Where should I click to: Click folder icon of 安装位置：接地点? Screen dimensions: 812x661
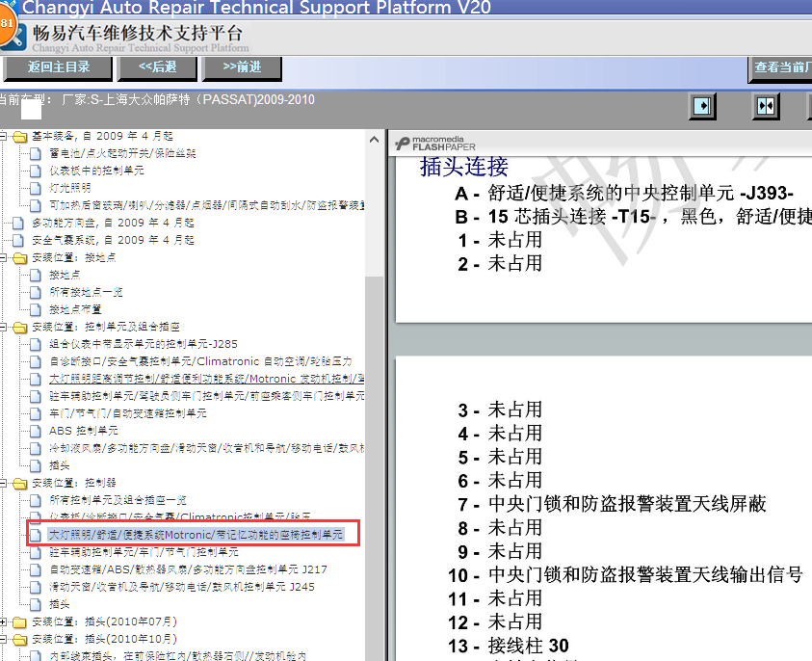pyautogui.click(x=19, y=257)
